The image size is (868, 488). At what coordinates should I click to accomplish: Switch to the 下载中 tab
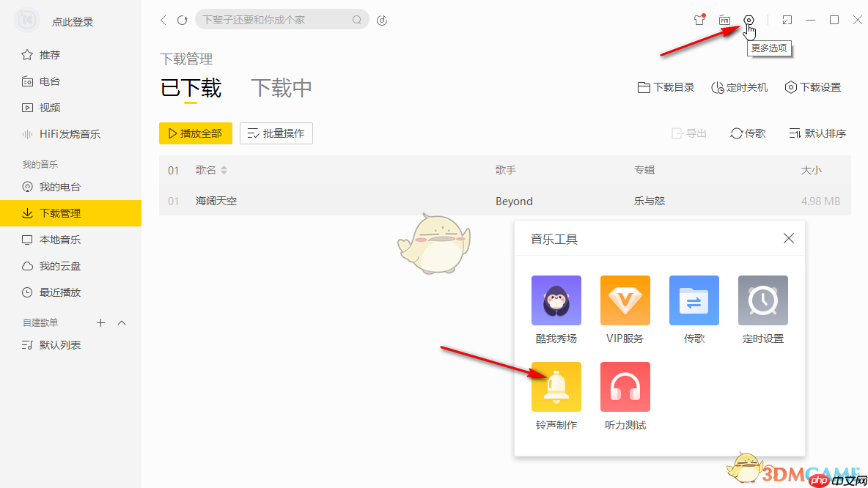point(281,87)
